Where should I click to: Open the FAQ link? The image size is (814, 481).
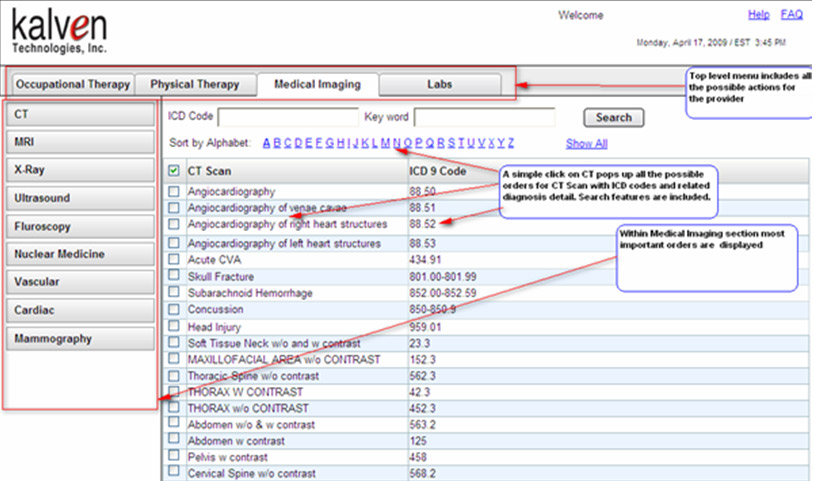pyautogui.click(x=791, y=15)
